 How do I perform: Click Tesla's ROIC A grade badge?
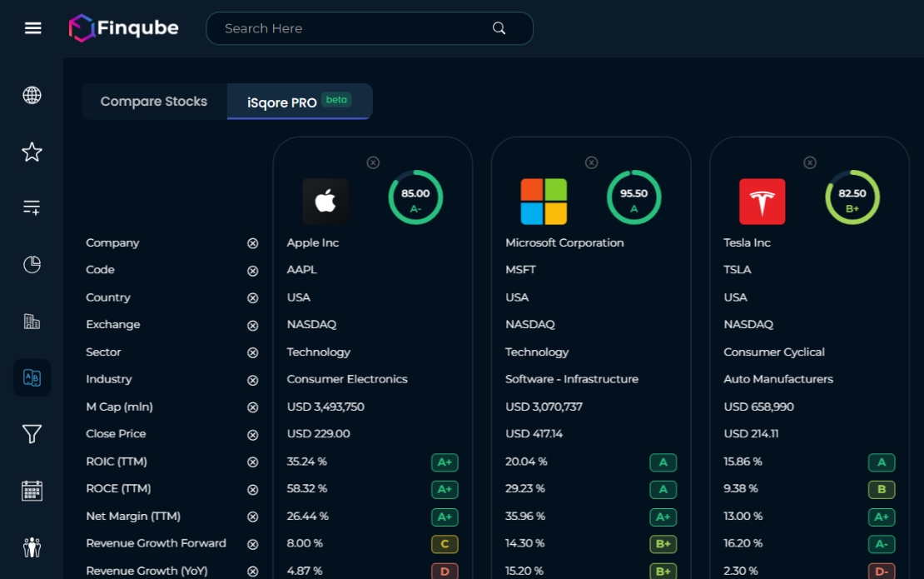882,463
